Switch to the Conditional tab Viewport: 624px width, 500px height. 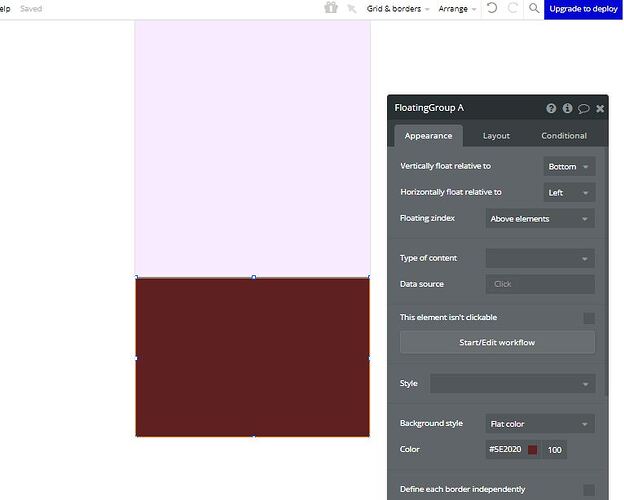pyautogui.click(x=564, y=136)
